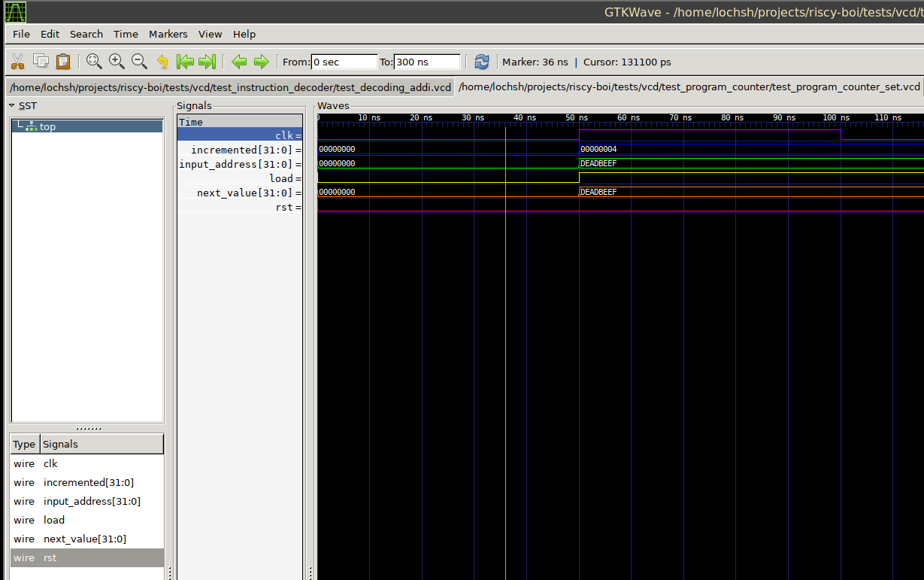
Task: Click the Zoom Fit magnifier icon
Action: point(94,62)
